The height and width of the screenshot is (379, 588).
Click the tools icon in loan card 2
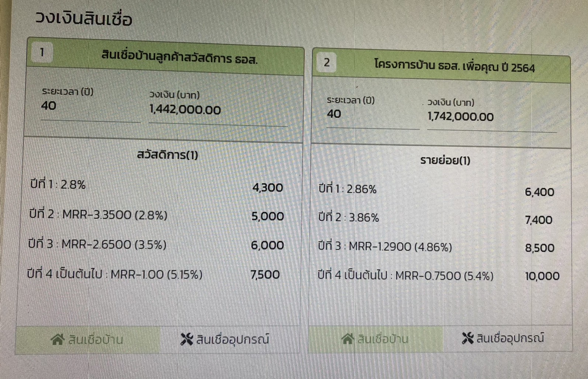point(467,338)
